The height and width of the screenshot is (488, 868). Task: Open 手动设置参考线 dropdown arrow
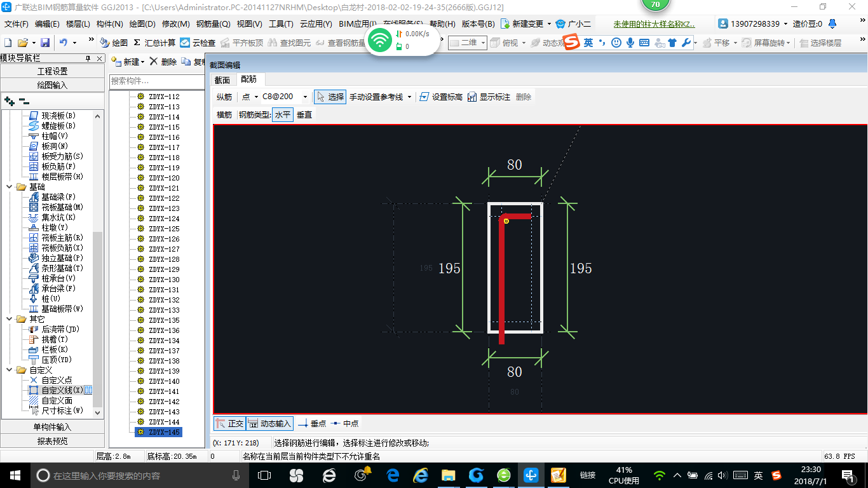click(409, 97)
